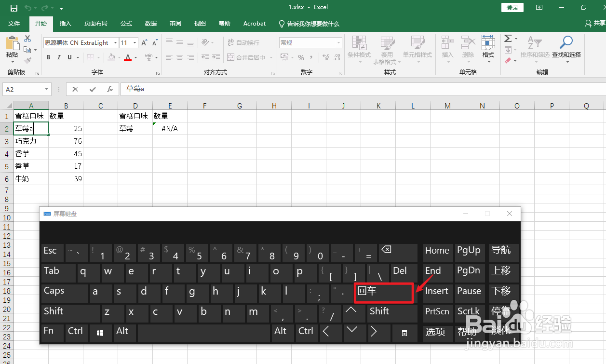
Task: Toggle Bold formatting
Action: 48,57
